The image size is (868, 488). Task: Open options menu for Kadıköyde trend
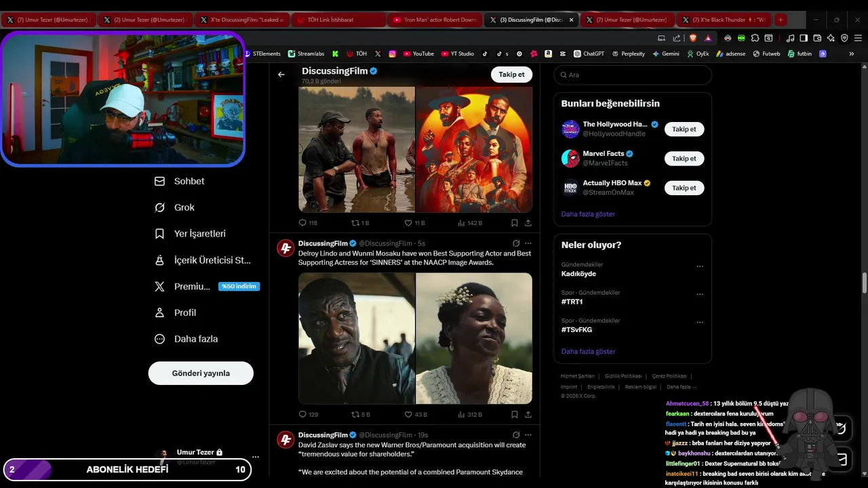tap(700, 266)
